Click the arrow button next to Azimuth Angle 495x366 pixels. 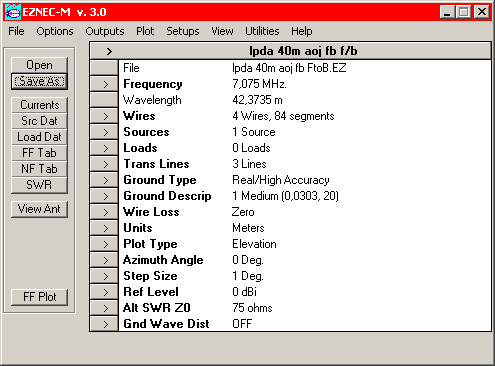[104, 260]
